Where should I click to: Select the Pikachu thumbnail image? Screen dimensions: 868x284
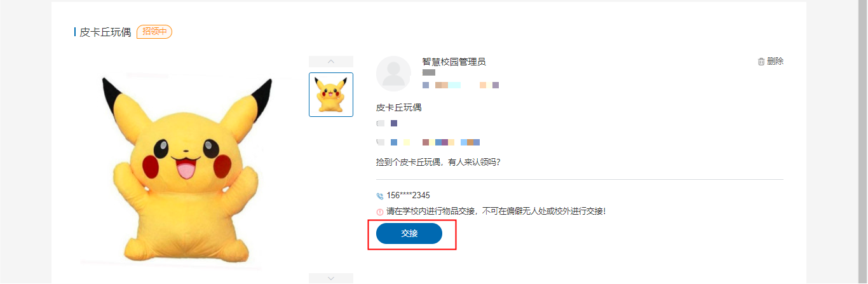coord(331,95)
